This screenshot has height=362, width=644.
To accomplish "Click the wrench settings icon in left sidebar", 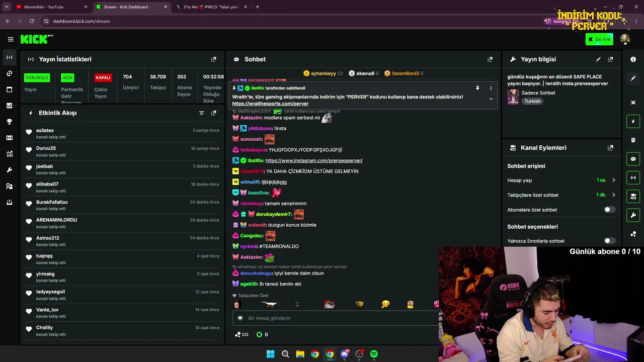I will [x=10, y=170].
